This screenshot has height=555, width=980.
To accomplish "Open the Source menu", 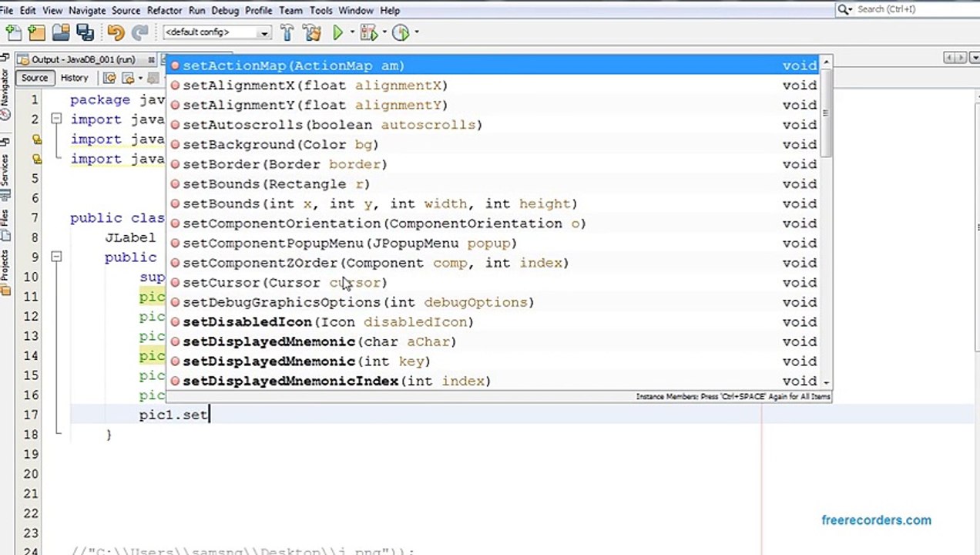I will click(x=126, y=10).
